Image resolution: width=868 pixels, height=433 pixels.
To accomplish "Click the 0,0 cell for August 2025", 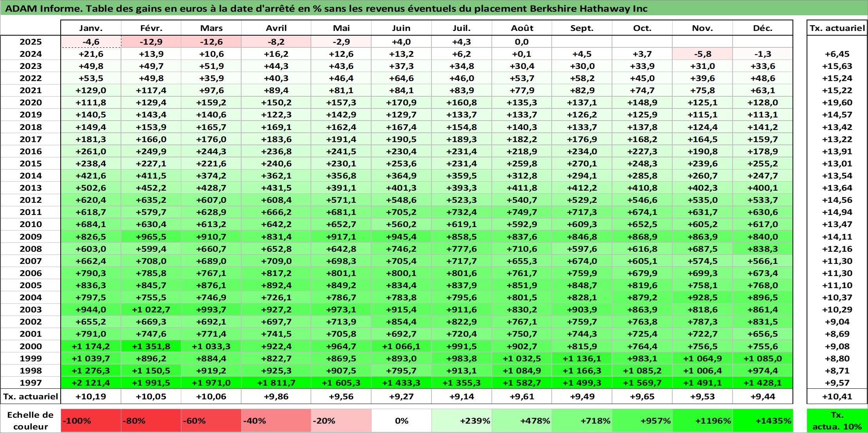I will click(x=522, y=42).
